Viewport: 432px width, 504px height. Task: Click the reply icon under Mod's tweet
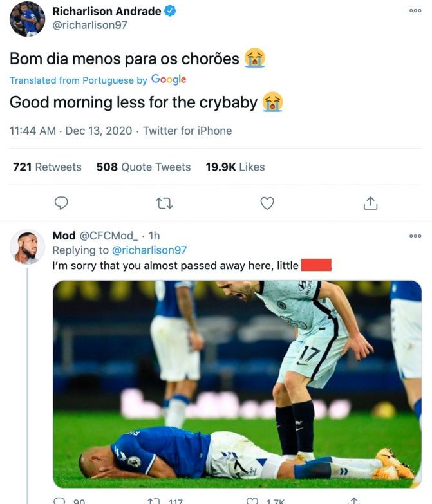(60, 501)
